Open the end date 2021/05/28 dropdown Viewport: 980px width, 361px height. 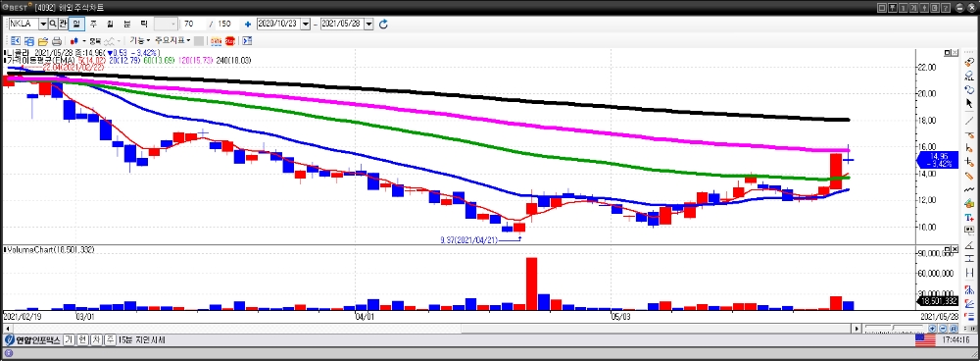click(368, 24)
